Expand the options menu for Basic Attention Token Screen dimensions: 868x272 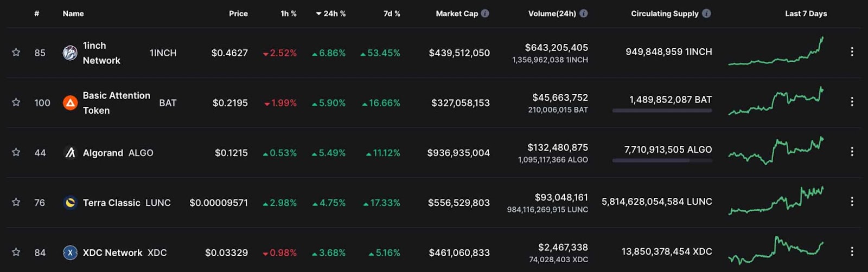click(x=852, y=102)
